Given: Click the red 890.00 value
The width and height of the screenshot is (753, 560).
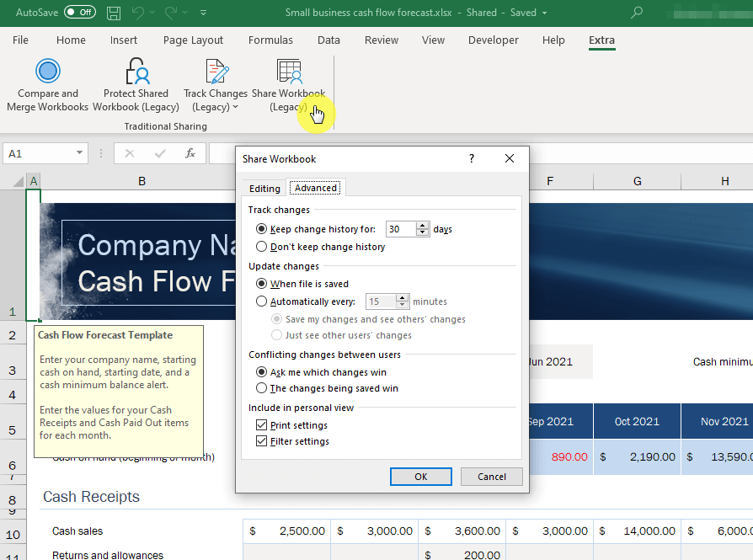Looking at the screenshot, I should coord(569,456).
